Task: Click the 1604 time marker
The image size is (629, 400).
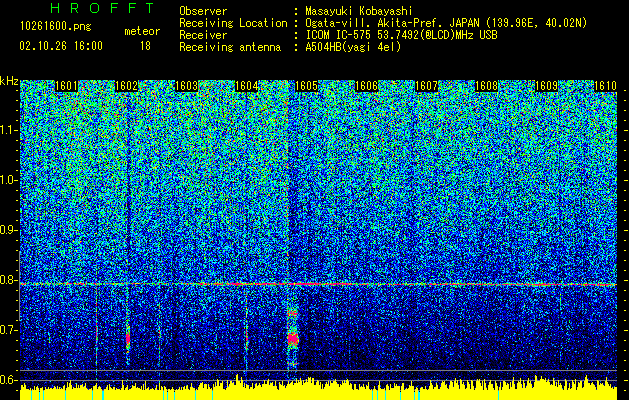Action: coord(246,86)
